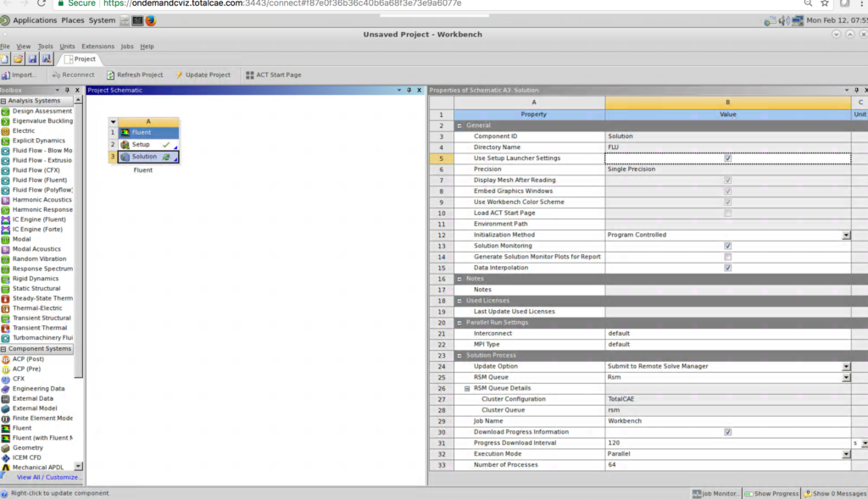The image size is (868, 499).
Task: Switch to the Project tab
Action: coord(81,59)
